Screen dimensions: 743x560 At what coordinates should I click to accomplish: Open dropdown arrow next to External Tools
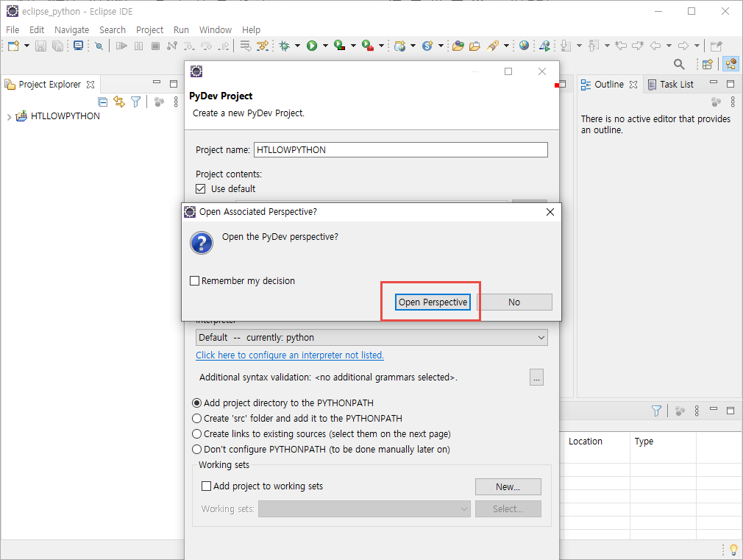(x=381, y=46)
